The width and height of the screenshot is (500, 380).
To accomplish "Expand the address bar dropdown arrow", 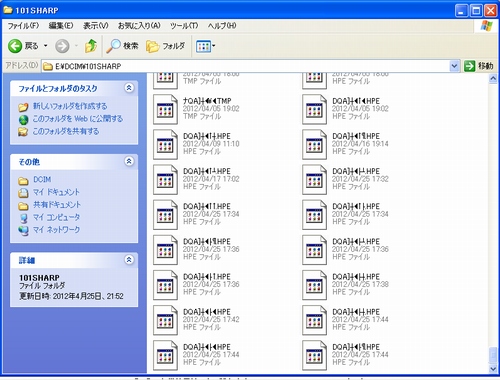I will (454, 66).
